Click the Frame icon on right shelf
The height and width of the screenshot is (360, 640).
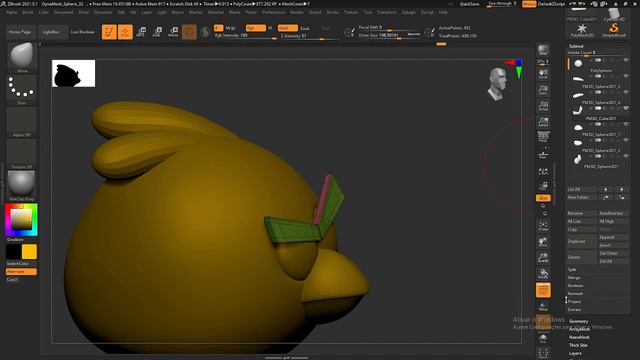[543, 226]
